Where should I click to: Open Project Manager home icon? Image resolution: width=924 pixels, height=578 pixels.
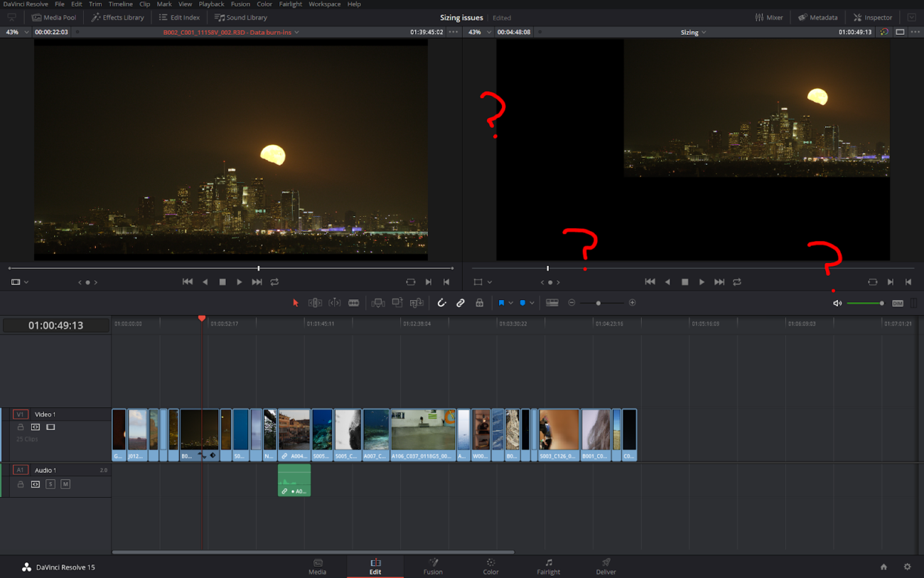[883, 567]
